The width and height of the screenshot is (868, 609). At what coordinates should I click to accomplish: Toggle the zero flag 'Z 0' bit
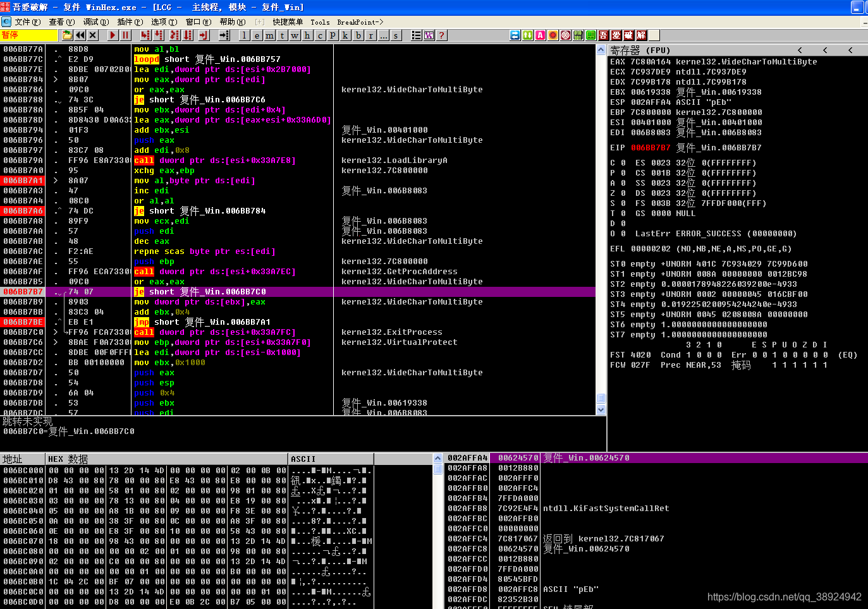[x=618, y=193]
